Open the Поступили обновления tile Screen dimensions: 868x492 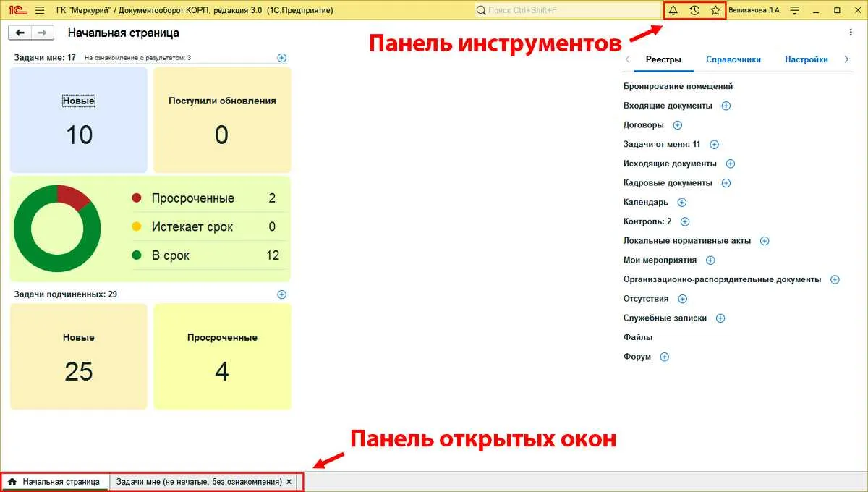(x=222, y=120)
